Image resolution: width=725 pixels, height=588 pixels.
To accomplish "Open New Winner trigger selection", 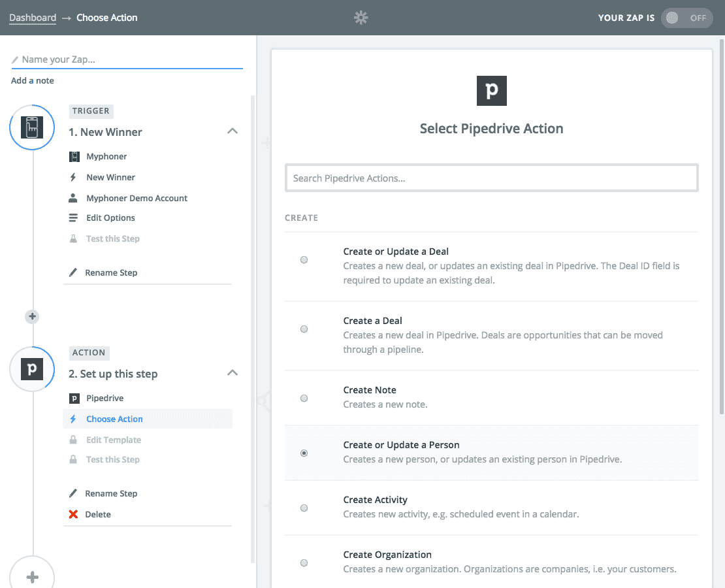I will [110, 177].
